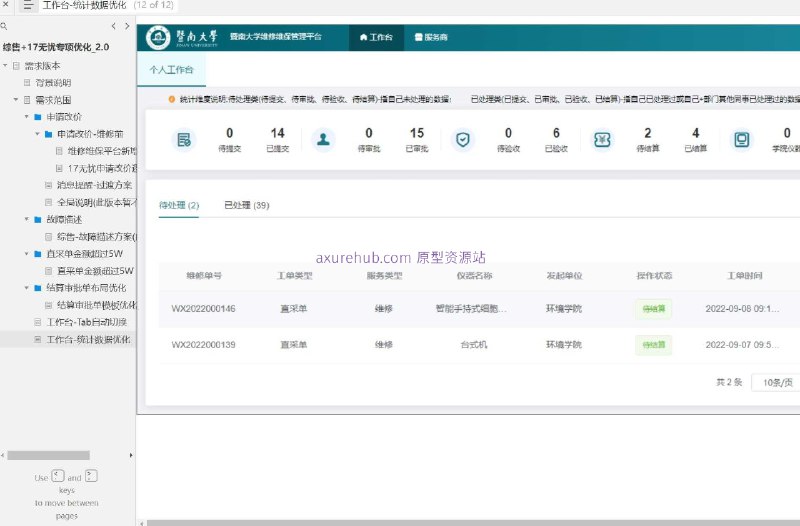This screenshot has width=800, height=526.
Task: Open the 消息提醒-过渡方案 page
Action: (x=94, y=185)
